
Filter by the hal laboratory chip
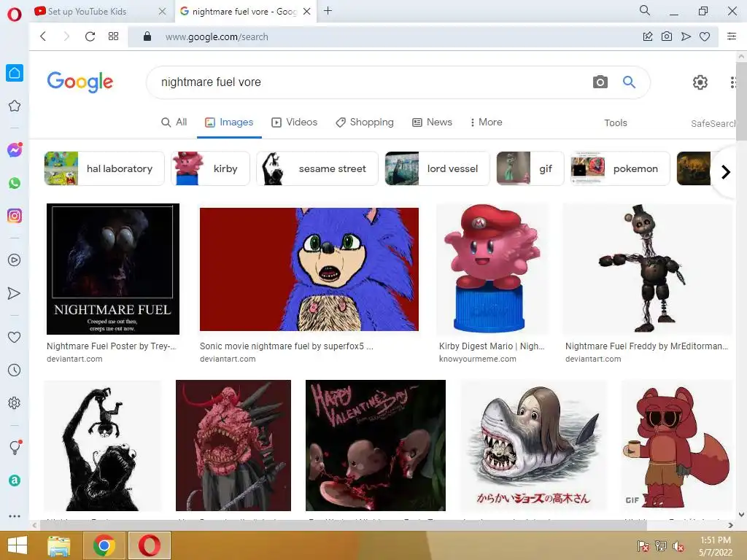104,168
